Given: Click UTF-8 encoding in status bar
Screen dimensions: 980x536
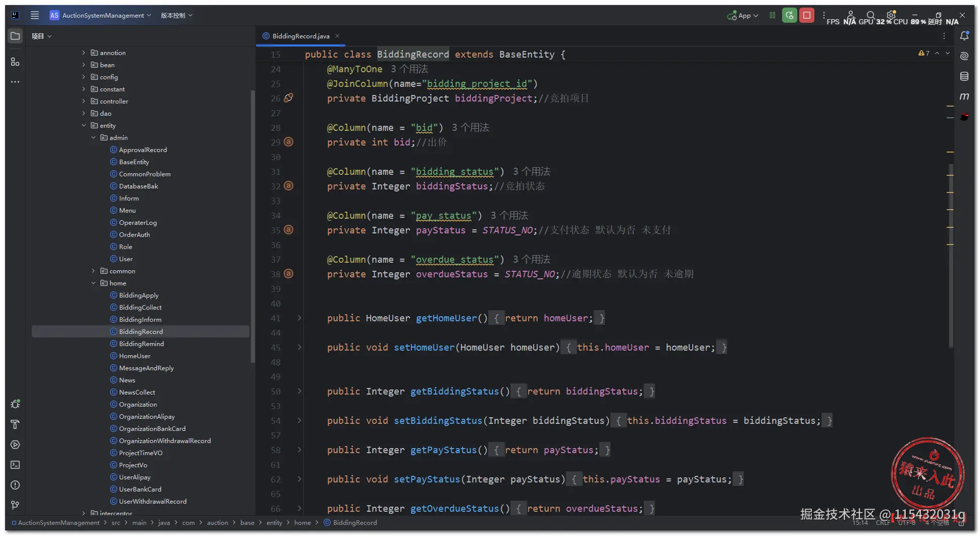Looking at the screenshot, I should (907, 523).
